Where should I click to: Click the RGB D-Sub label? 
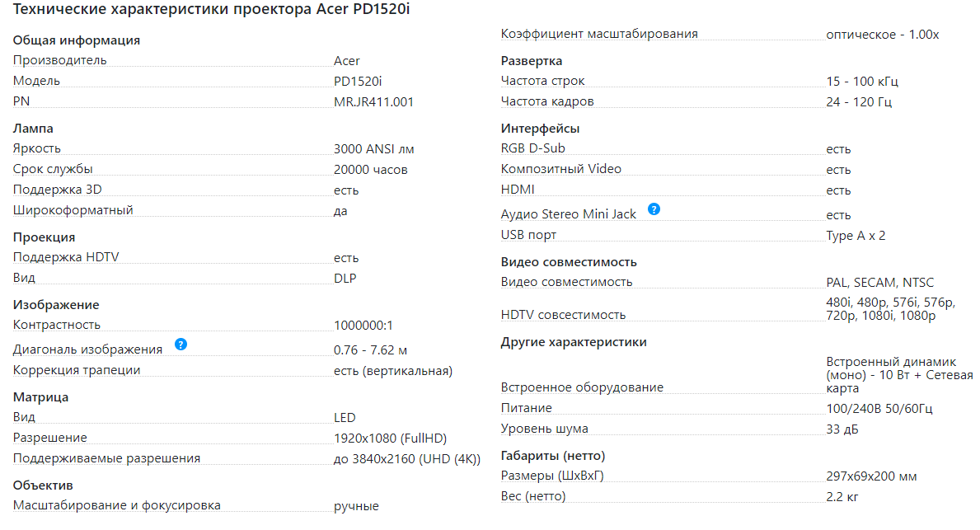coord(532,148)
